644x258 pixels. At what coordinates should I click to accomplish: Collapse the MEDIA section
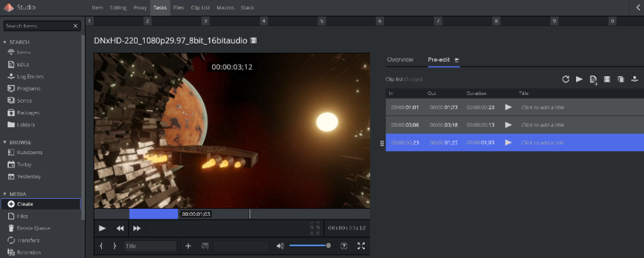tap(5, 194)
